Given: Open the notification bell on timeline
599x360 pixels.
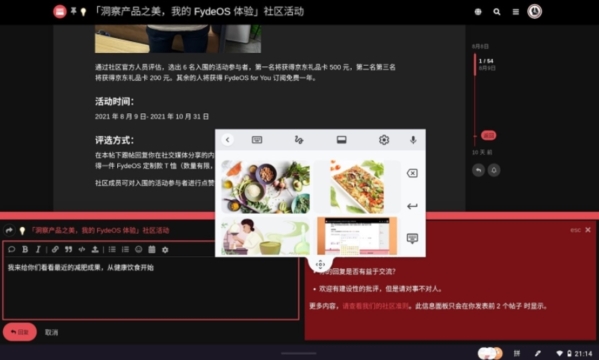Looking at the screenshot, I should (494, 170).
